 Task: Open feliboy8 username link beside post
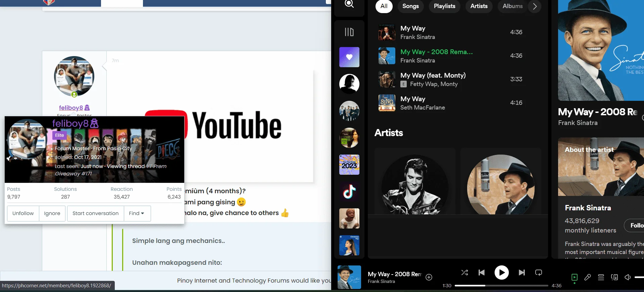click(x=71, y=108)
